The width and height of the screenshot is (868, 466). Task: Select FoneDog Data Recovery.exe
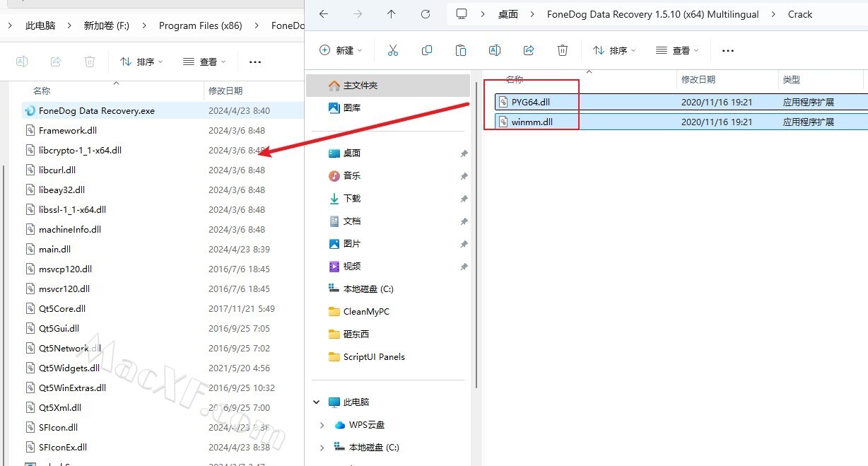(x=162, y=111)
